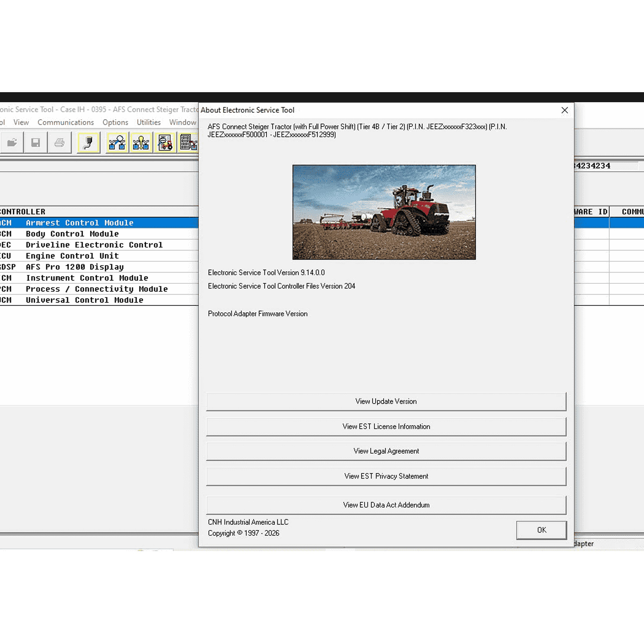Select the Instrument Control Module row
The image size is (644, 644).
tap(99, 278)
